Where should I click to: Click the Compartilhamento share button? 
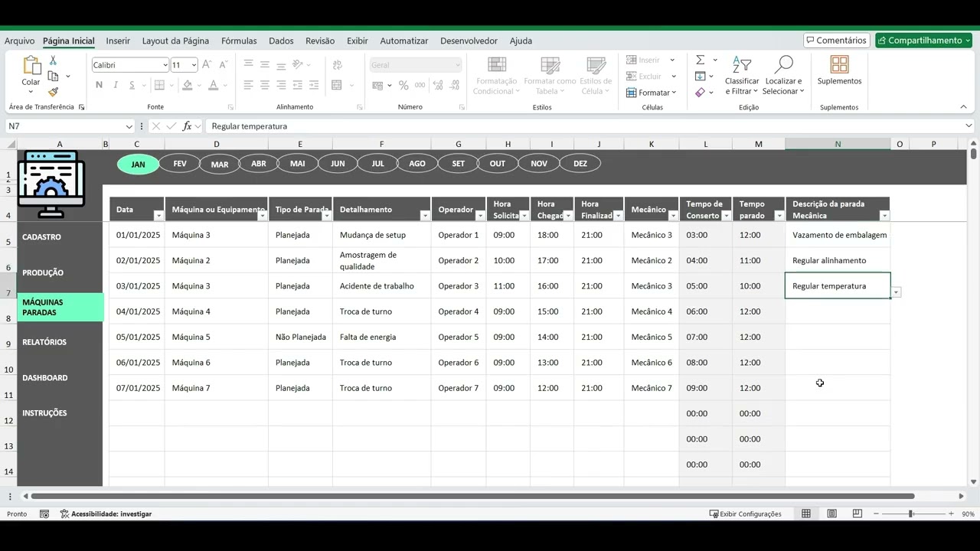point(924,41)
